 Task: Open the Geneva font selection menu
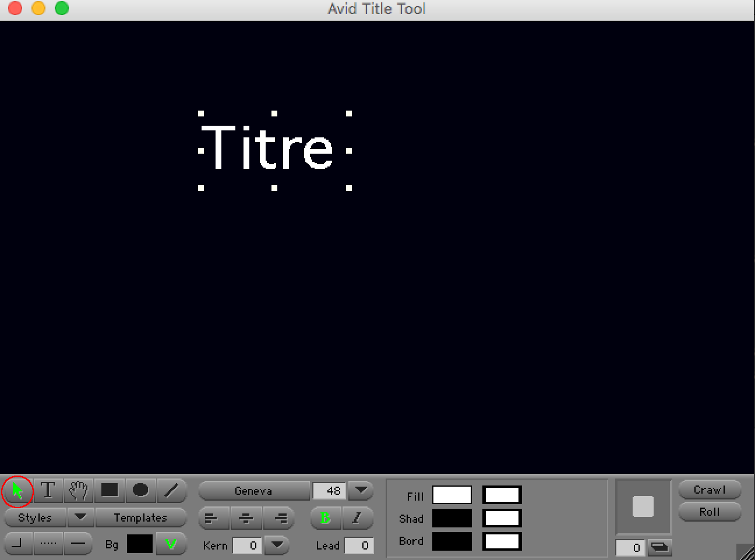[x=253, y=491]
